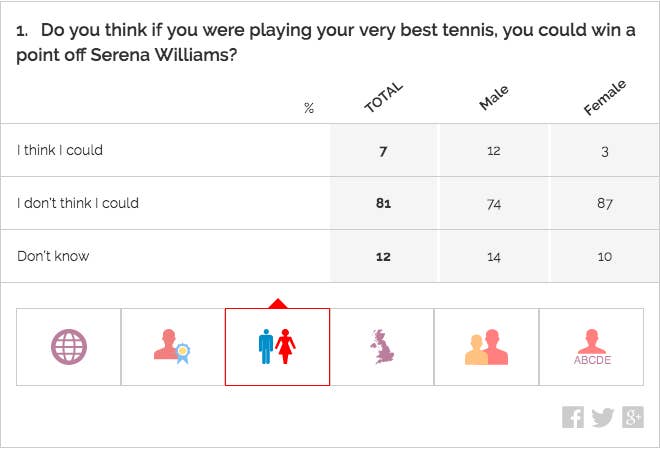The height and width of the screenshot is (449, 660).
Task: Select the 'Don't know' row label
Action: 53,256
